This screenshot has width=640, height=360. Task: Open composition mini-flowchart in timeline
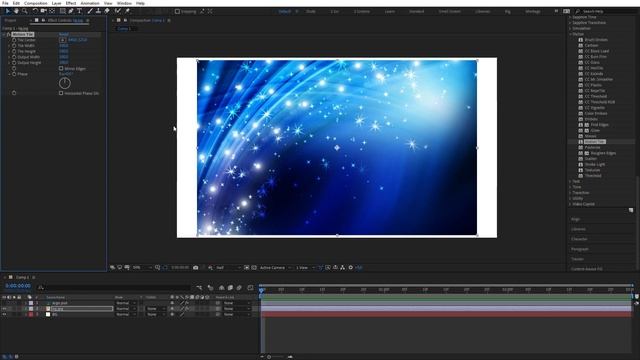click(199, 288)
